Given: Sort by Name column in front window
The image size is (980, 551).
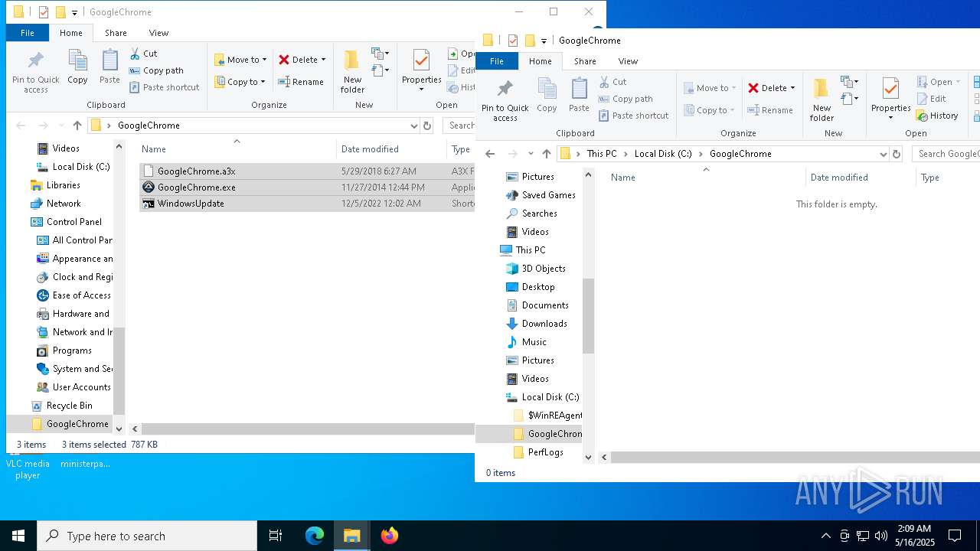Looking at the screenshot, I should pos(623,178).
